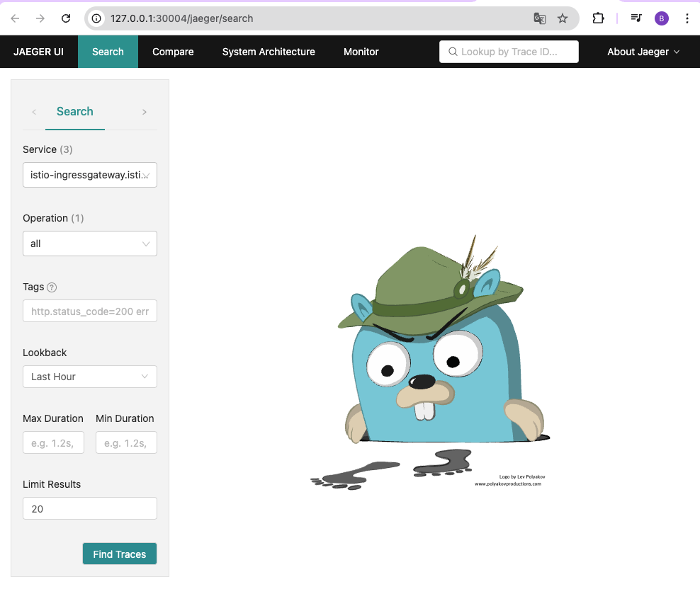Open the browser three-dot menu
The image size is (700, 589).
tap(687, 18)
